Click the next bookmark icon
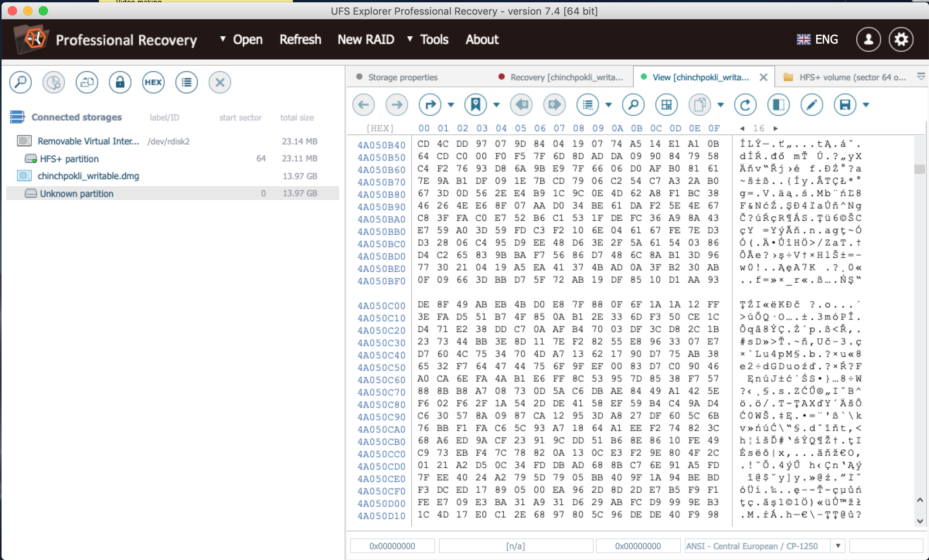This screenshot has width=929, height=560. click(555, 105)
